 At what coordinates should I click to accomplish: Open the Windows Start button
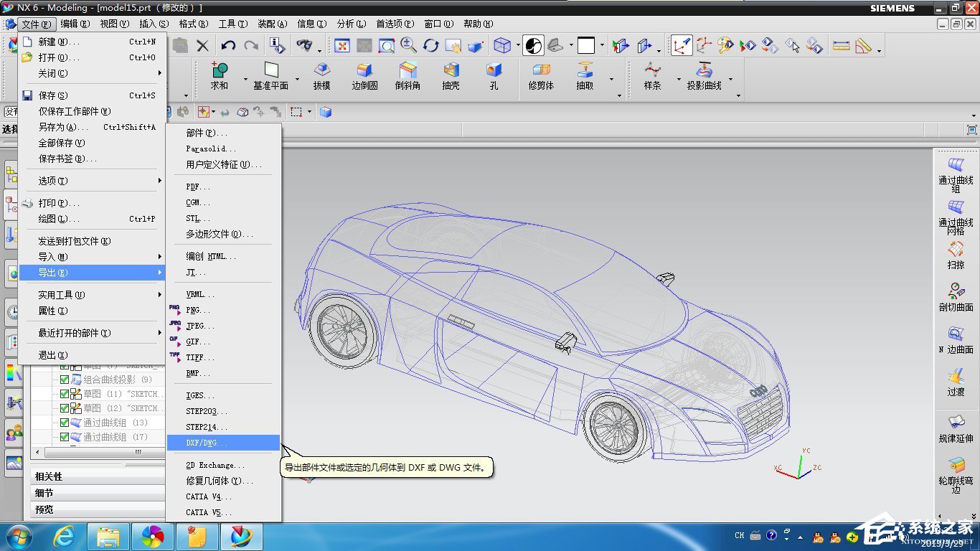[x=18, y=536]
